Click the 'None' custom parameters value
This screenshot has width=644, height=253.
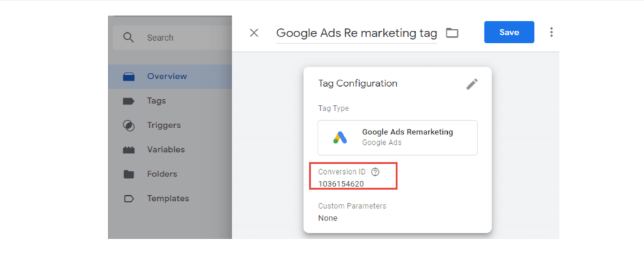click(328, 218)
